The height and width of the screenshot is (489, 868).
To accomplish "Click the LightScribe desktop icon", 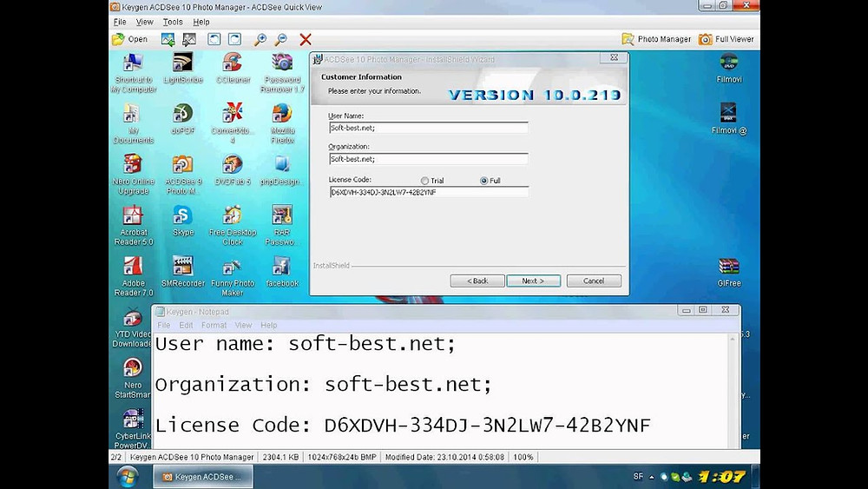I will [182, 68].
